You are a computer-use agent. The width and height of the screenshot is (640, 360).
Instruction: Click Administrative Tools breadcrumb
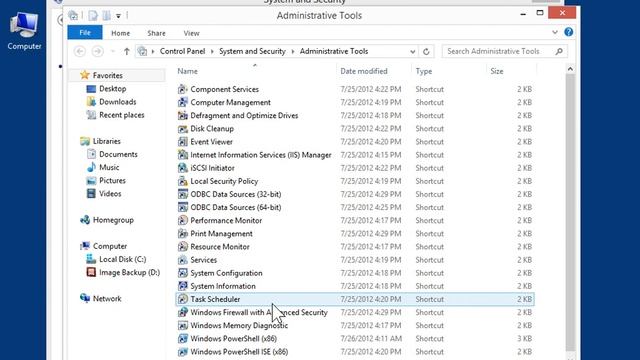[x=334, y=51]
